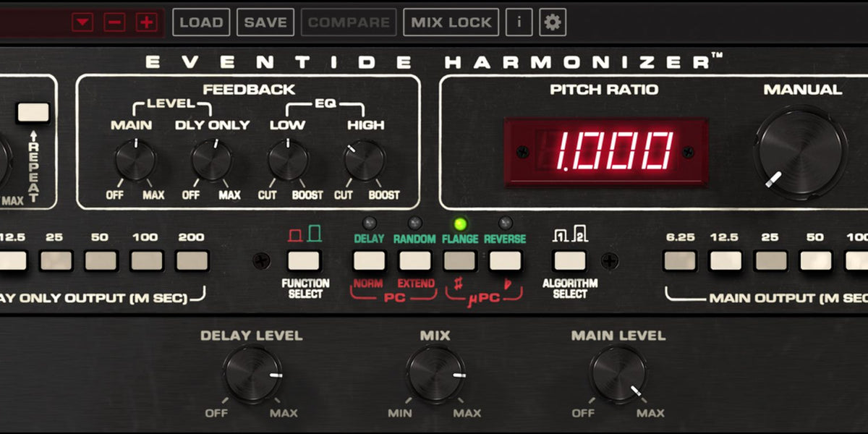This screenshot has height=434, width=868.
Task: Open the preset dropdown arrow
Action: click(x=83, y=22)
